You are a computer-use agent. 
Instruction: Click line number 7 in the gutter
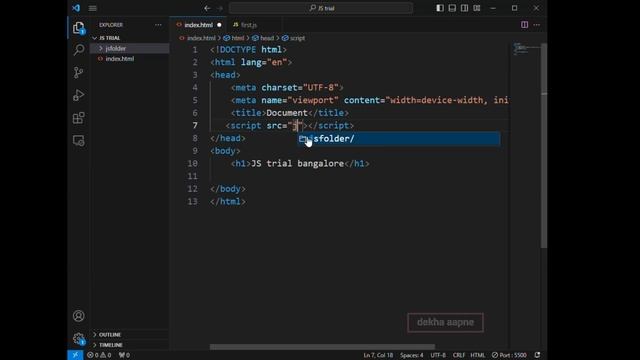195,125
